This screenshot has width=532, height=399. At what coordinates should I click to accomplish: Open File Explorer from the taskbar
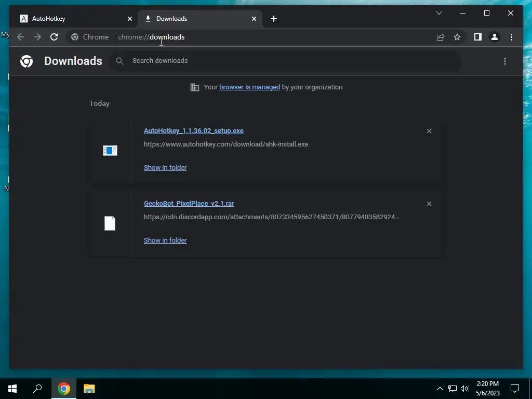click(89, 389)
